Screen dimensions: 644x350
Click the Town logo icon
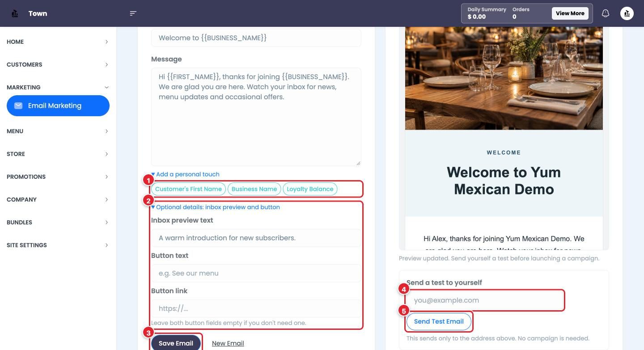pos(15,13)
